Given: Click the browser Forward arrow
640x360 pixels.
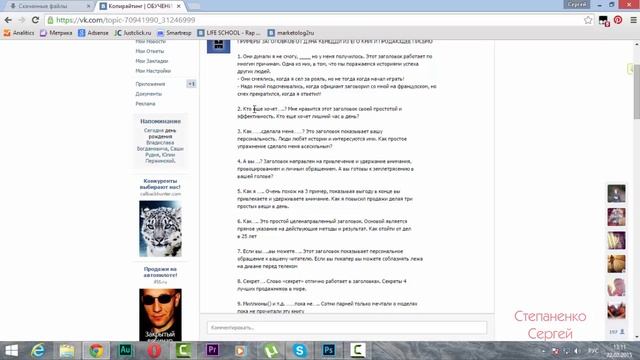Looking at the screenshot, I should (22, 20).
